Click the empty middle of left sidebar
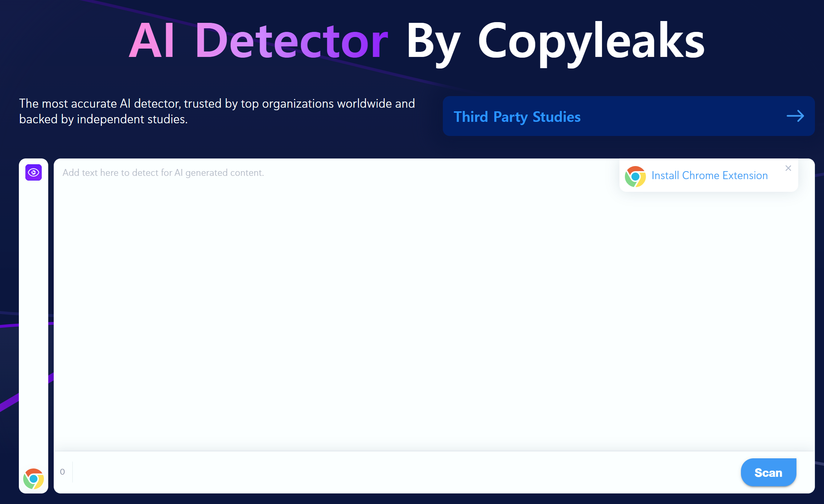 point(33,319)
